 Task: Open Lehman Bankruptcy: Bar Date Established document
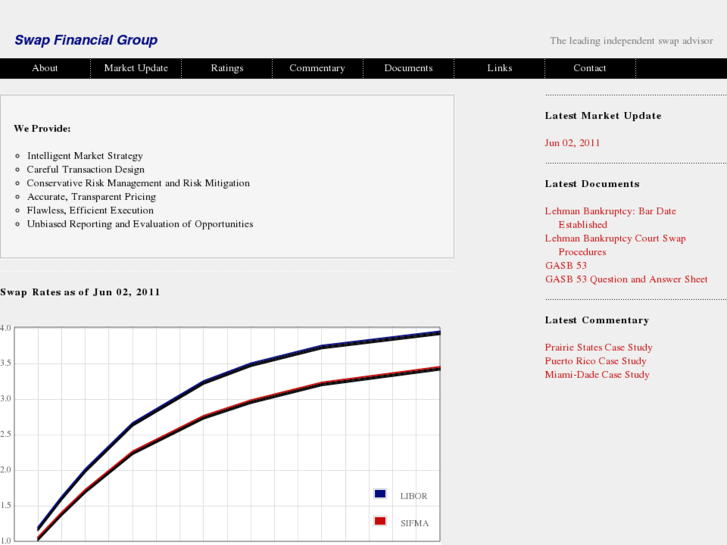coord(610,218)
